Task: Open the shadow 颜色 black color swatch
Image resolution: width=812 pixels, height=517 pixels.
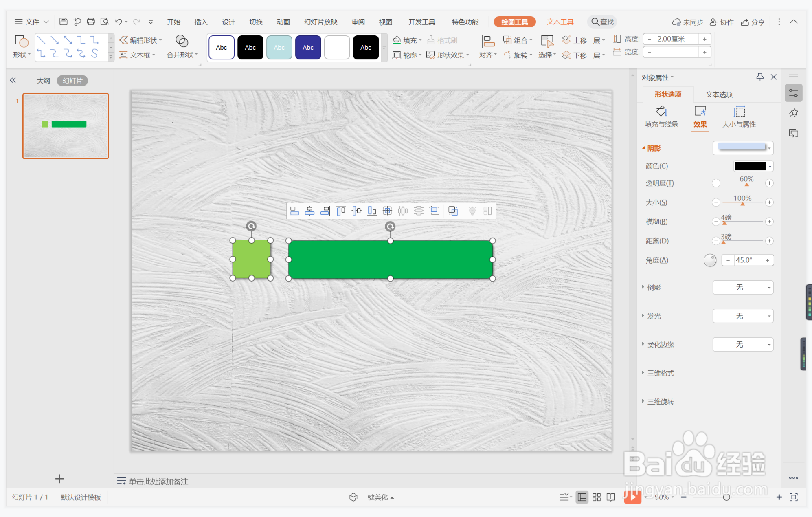Action: pyautogui.click(x=753, y=166)
